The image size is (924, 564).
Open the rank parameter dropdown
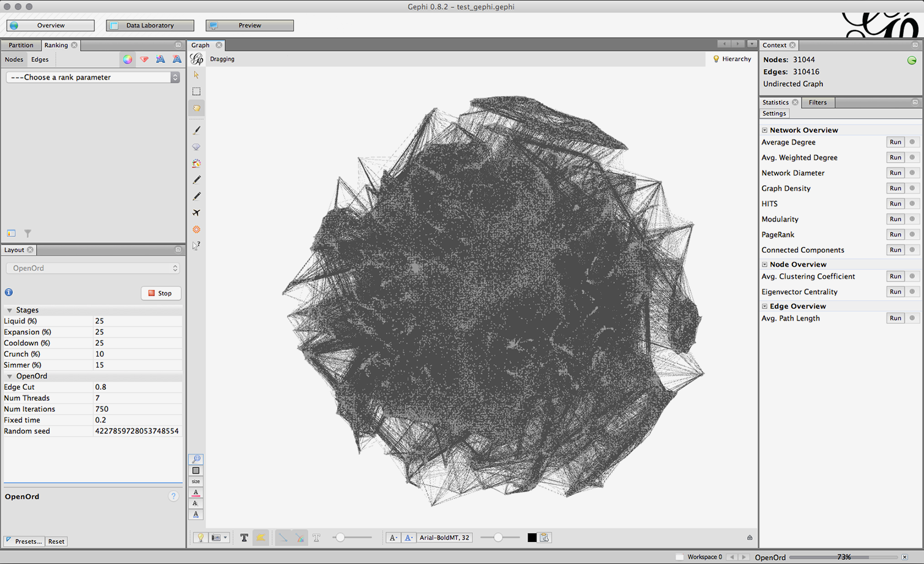pos(92,77)
